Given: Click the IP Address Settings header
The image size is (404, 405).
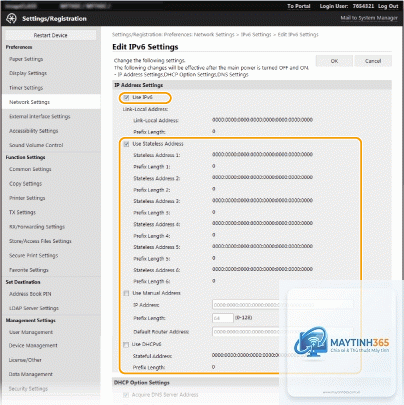Looking at the screenshot, I should pyautogui.click(x=139, y=85).
